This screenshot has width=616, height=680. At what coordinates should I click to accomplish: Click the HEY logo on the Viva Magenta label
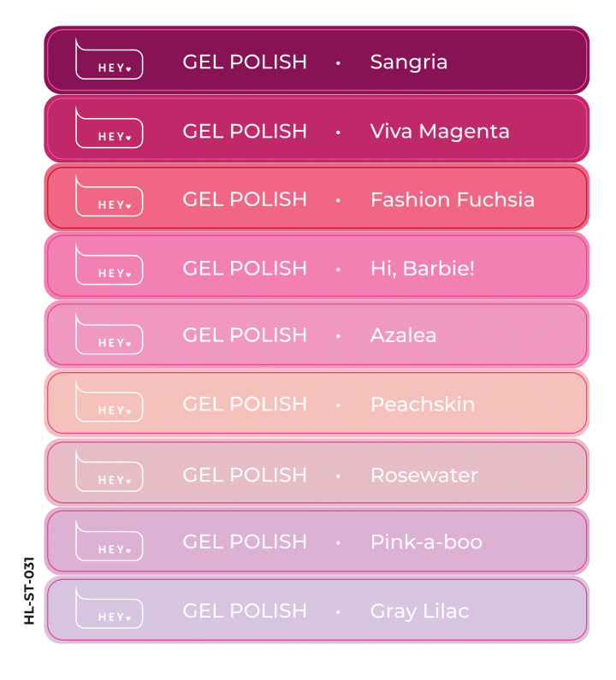click(109, 127)
